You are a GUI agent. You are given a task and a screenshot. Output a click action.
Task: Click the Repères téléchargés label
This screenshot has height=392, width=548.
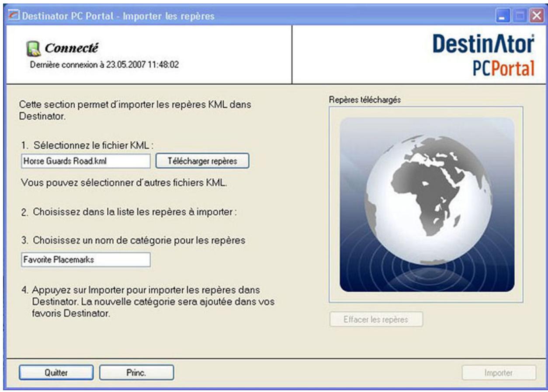pyautogui.click(x=365, y=100)
